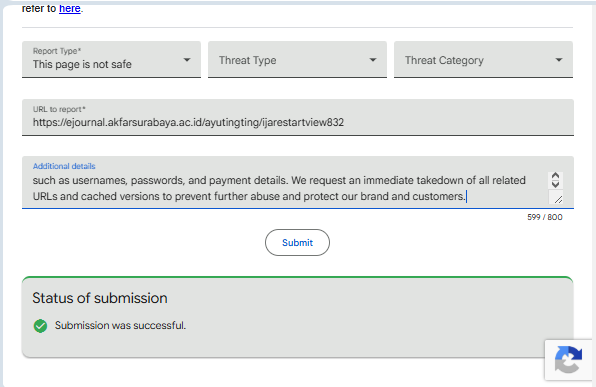Image resolution: width=596 pixels, height=387 pixels.
Task: Click the 'Report Type*' field label
Action: (x=57, y=51)
